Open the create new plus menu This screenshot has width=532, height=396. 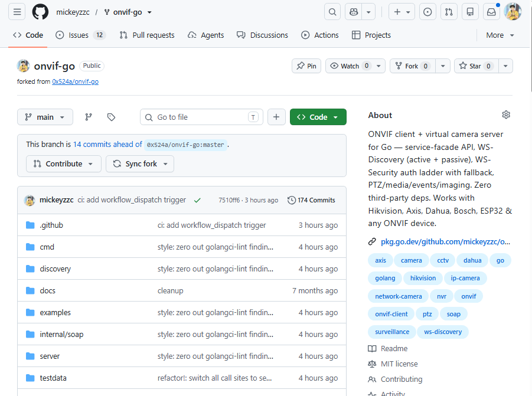(x=402, y=12)
